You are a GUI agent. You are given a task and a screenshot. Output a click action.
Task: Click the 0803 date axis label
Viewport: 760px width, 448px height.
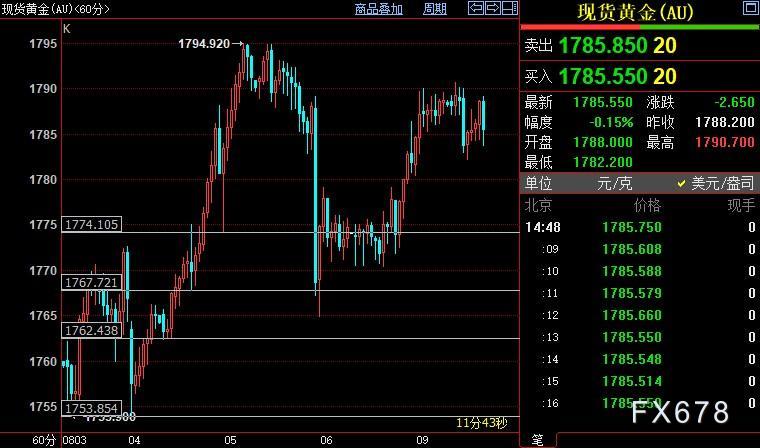pos(75,440)
